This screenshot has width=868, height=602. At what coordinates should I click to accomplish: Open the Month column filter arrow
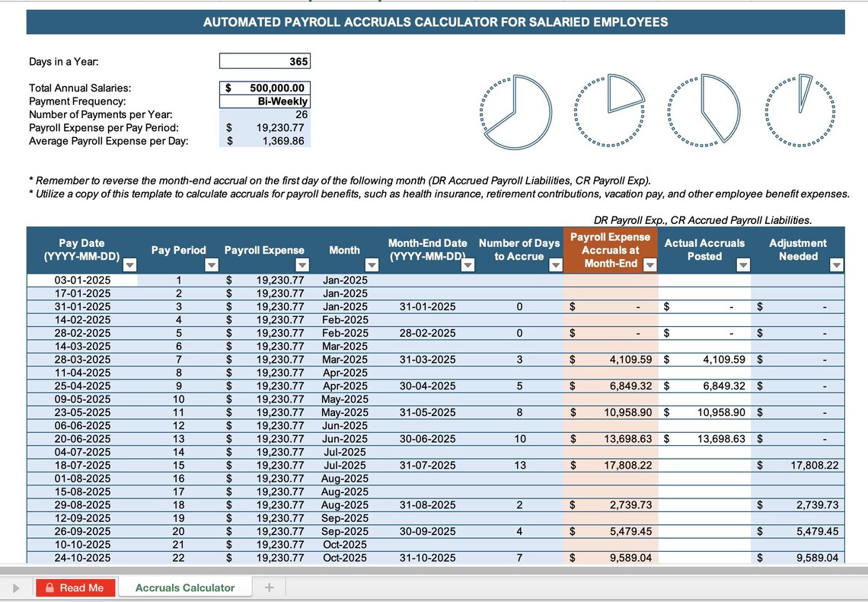(x=372, y=265)
